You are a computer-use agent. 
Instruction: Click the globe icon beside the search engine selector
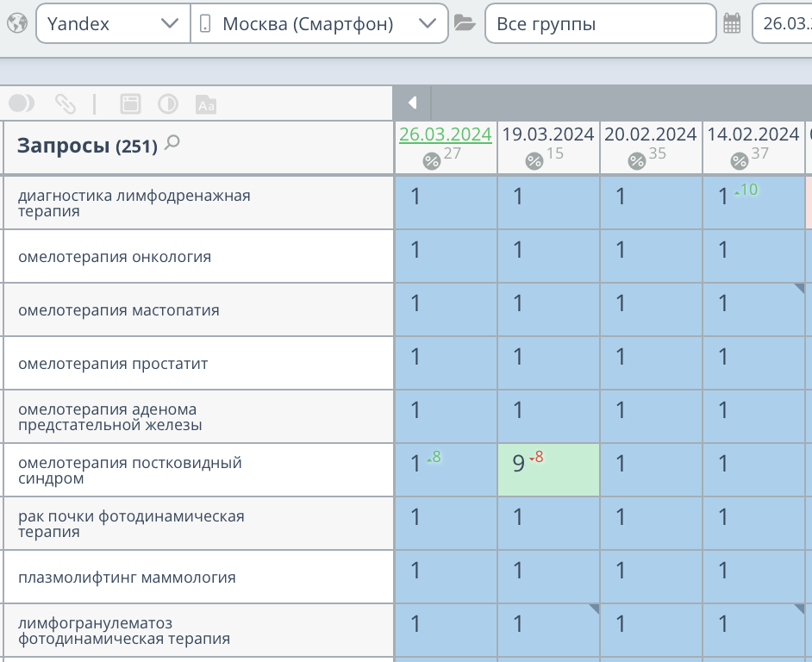click(16, 23)
